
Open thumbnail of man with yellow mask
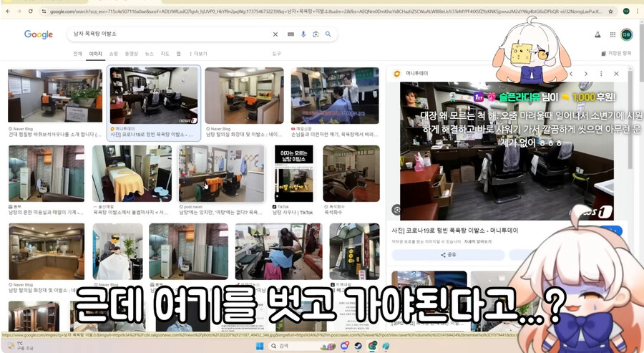[x=117, y=251]
